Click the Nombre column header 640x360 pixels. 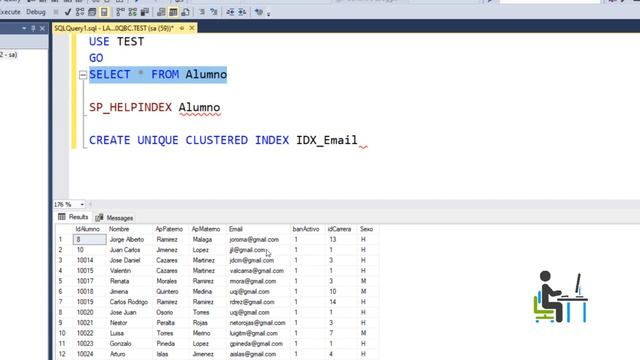coord(130,229)
